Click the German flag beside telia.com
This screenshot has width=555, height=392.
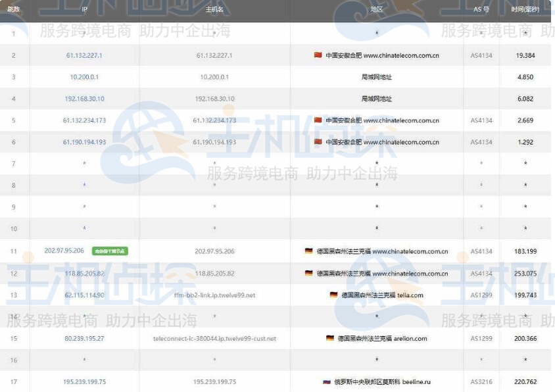pos(334,295)
